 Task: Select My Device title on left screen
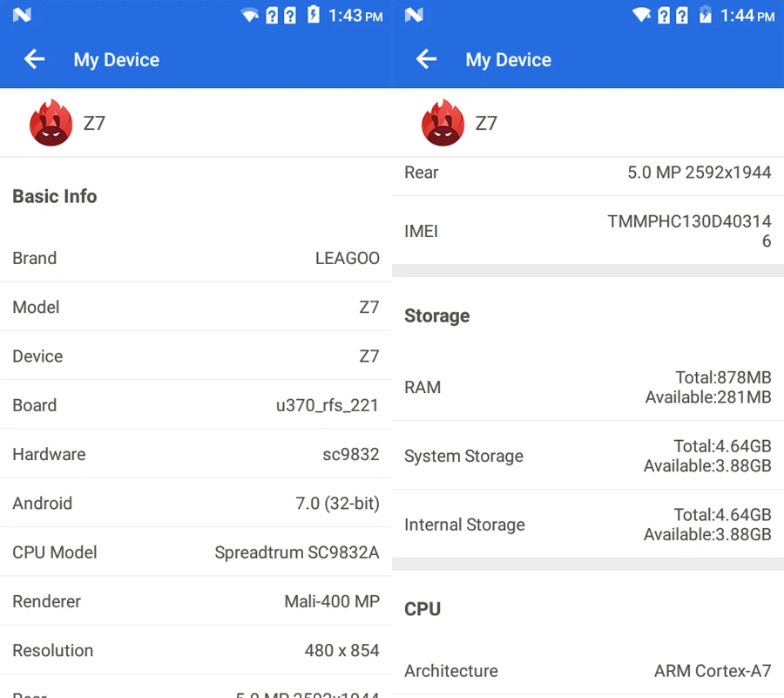[x=117, y=60]
